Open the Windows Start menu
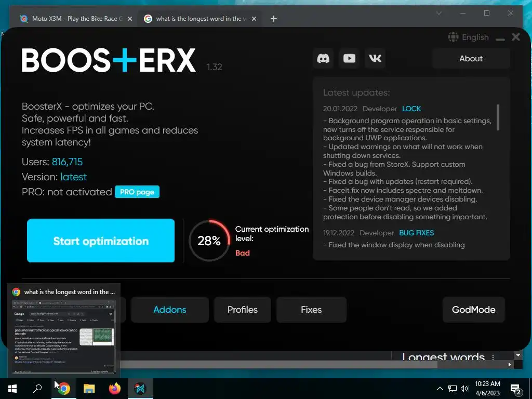The width and height of the screenshot is (532, 399). pos(12,389)
